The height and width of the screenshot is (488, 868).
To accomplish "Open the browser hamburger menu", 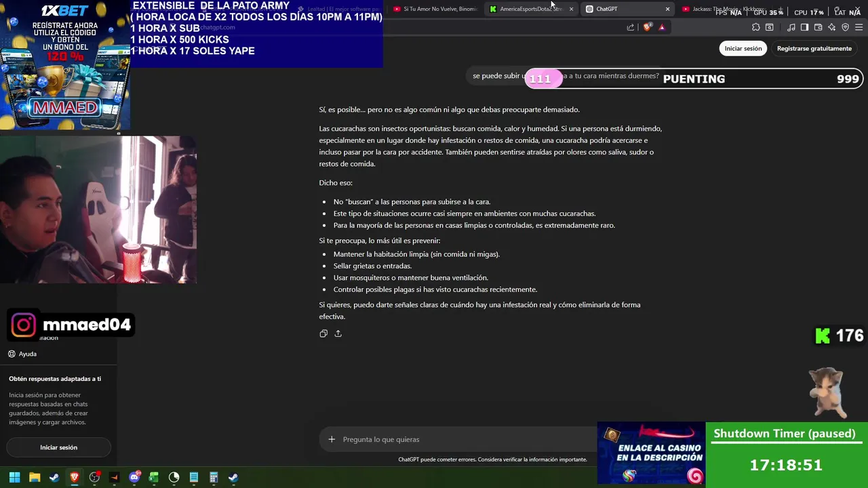I will click(x=859, y=27).
